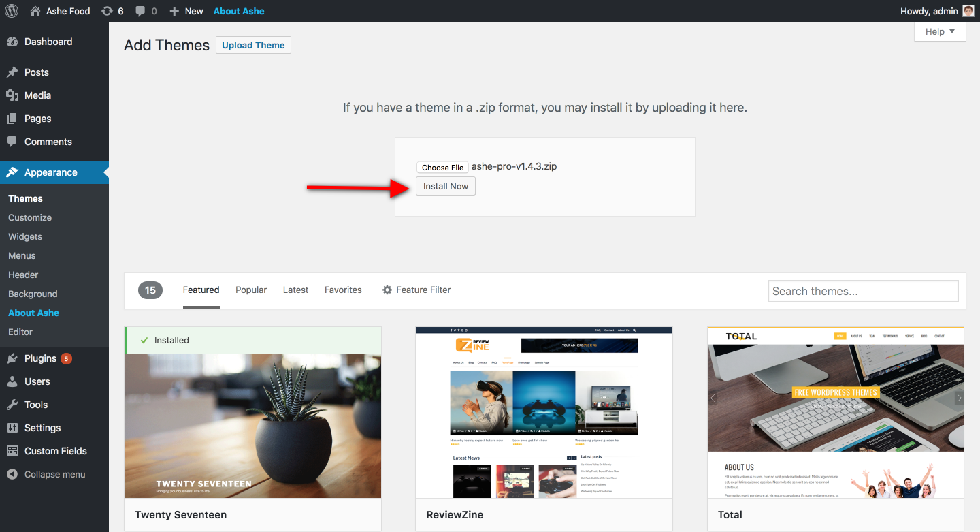Click the Tools wrench icon

pos(12,405)
